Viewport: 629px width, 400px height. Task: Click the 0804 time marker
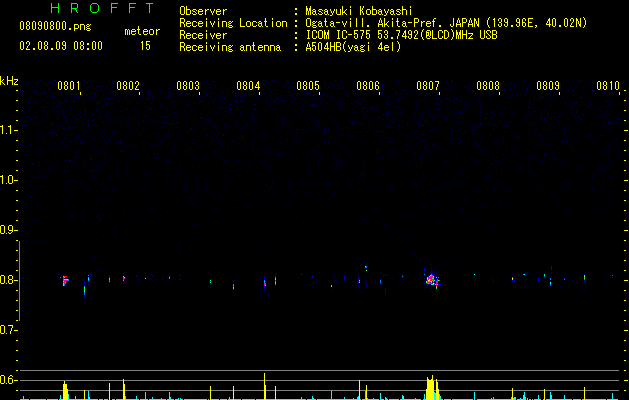[248, 86]
